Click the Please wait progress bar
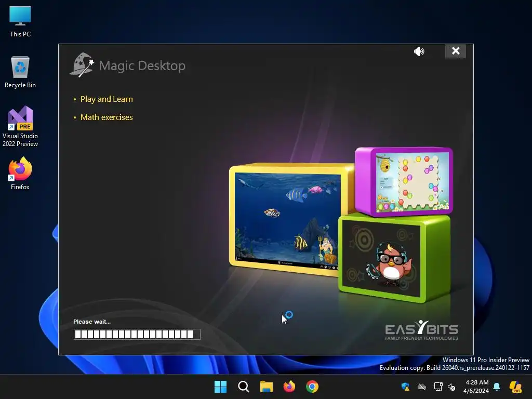Screen dimensions: 532x399 coord(137,334)
